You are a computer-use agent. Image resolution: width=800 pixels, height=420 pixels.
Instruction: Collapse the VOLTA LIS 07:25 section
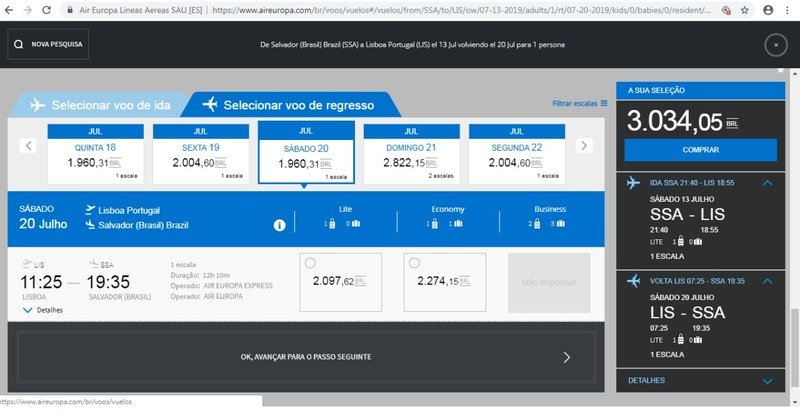pos(767,281)
